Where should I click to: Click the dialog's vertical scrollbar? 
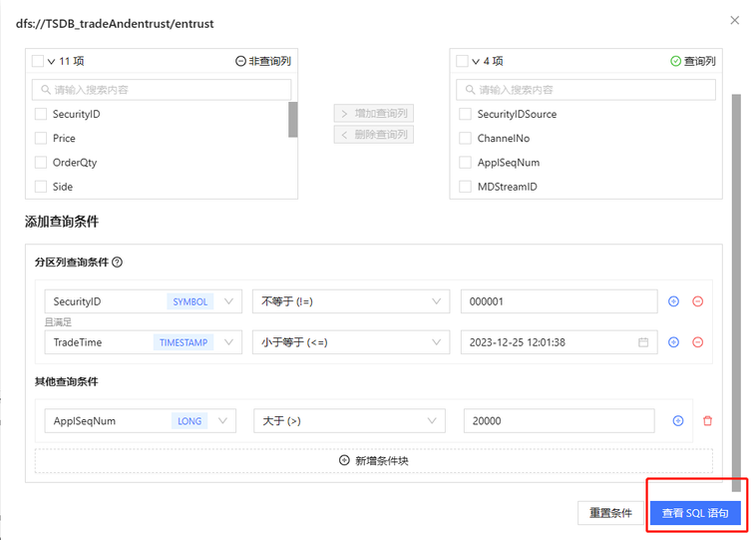pos(736,279)
